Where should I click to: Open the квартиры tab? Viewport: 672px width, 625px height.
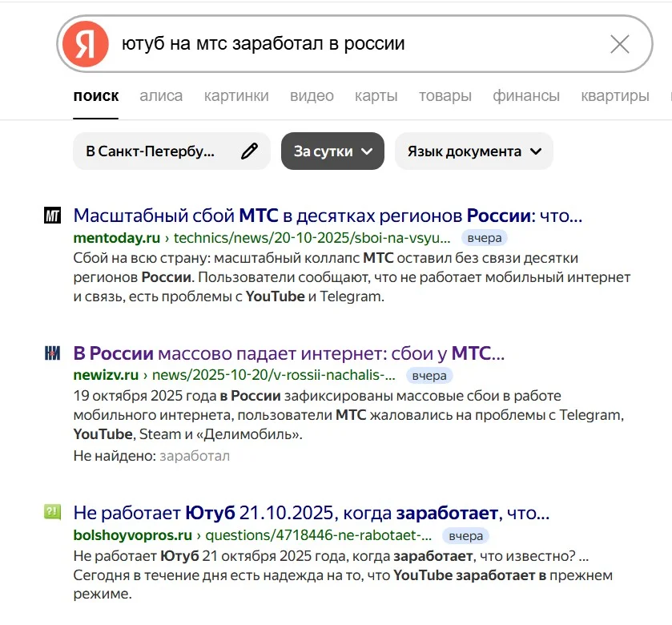(615, 96)
